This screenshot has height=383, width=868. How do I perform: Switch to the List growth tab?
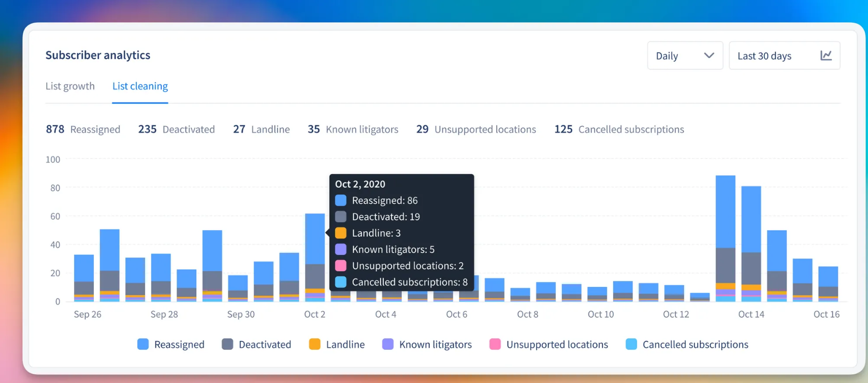(70, 86)
